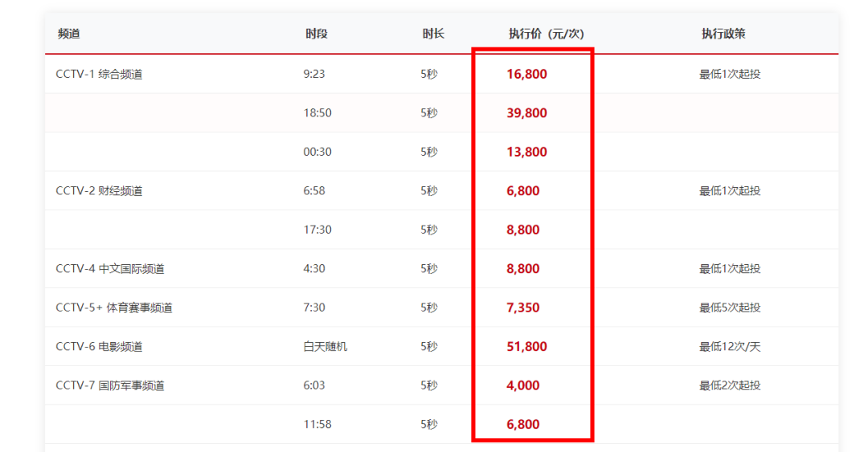
Task: Click the 4,000 price value
Action: [523, 385]
